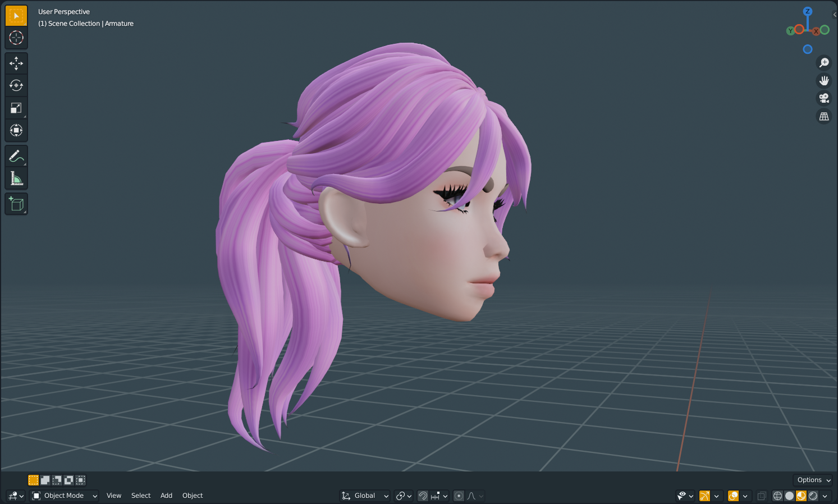Open the Object Mode dropdown
838x504 pixels.
click(x=64, y=496)
